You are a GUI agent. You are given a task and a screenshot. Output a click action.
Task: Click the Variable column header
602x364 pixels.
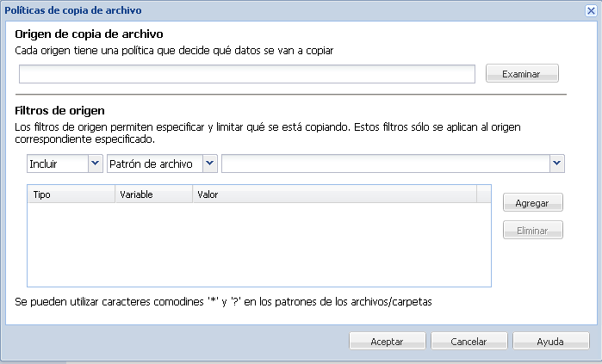pyautogui.click(x=153, y=194)
